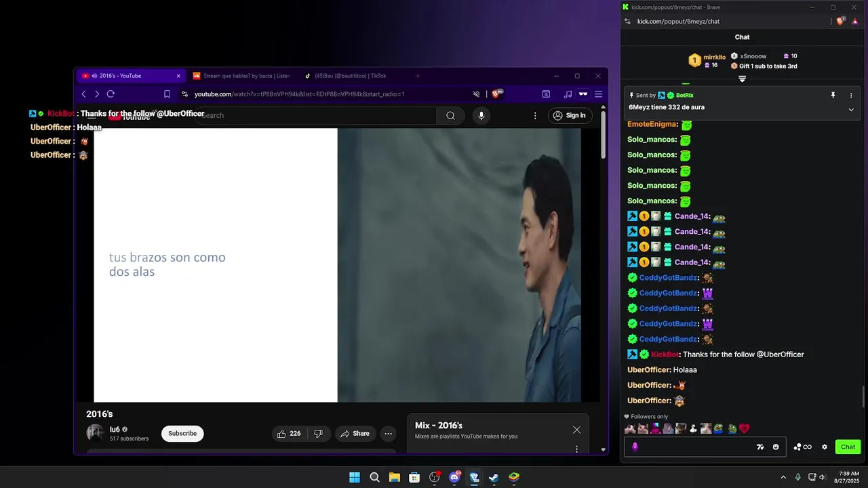Collapse the pinned message chevron
The image size is (868, 488).
[x=851, y=109]
